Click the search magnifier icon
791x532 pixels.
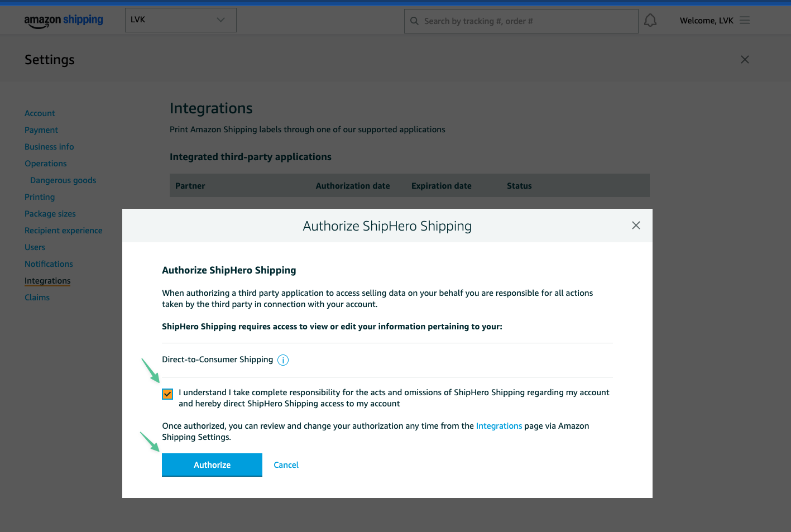(x=414, y=21)
